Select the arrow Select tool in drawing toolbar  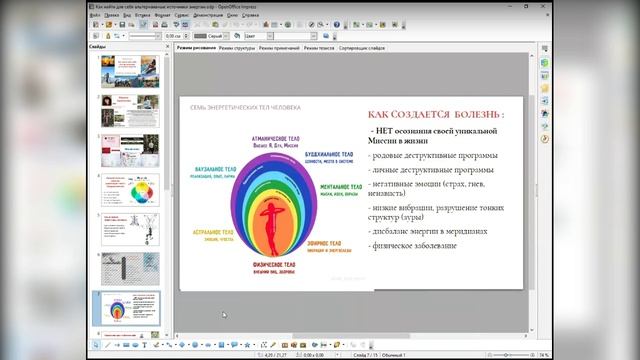coord(96,345)
